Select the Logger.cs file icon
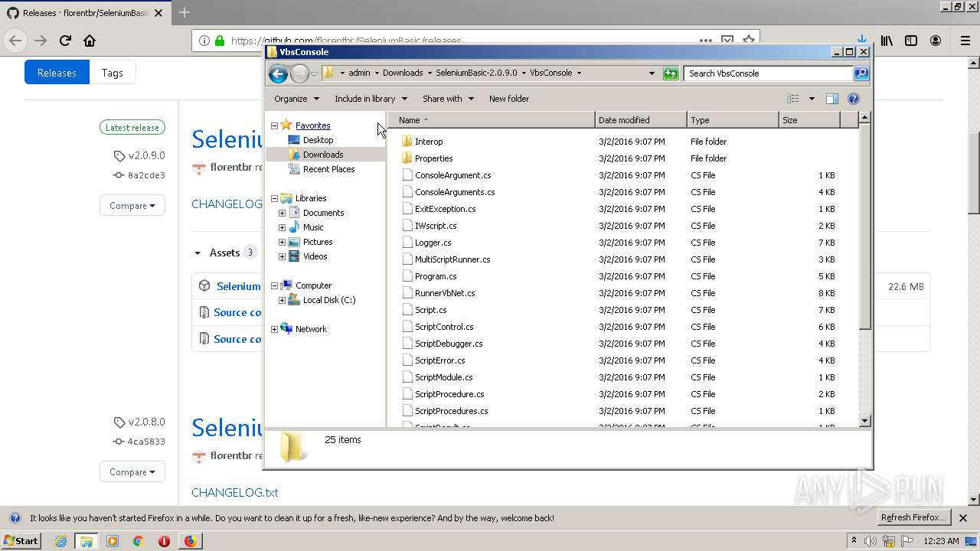The image size is (980, 551). (x=407, y=243)
